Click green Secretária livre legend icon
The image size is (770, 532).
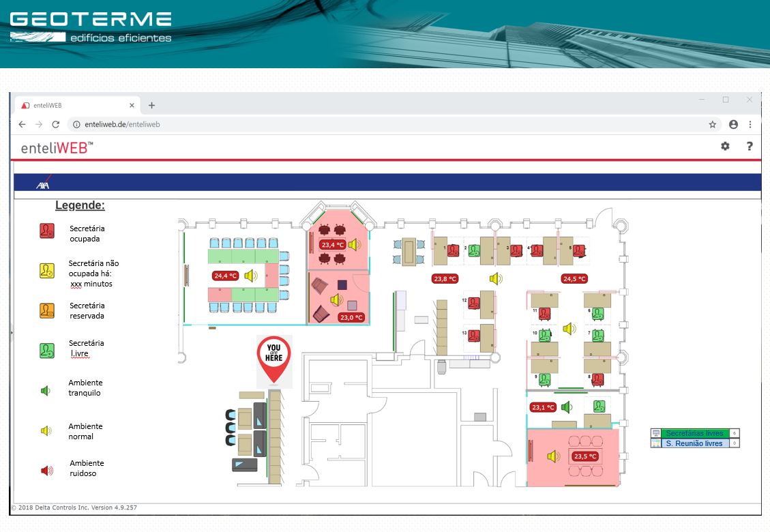tap(46, 351)
